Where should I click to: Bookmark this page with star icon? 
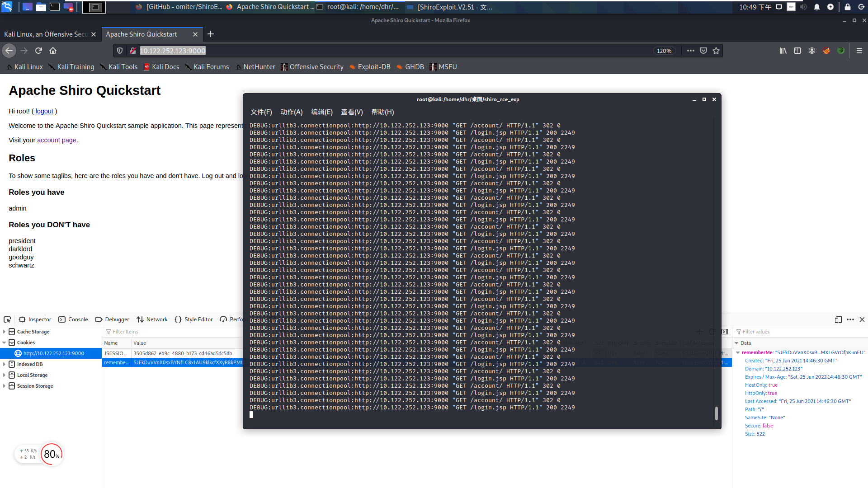click(x=716, y=51)
